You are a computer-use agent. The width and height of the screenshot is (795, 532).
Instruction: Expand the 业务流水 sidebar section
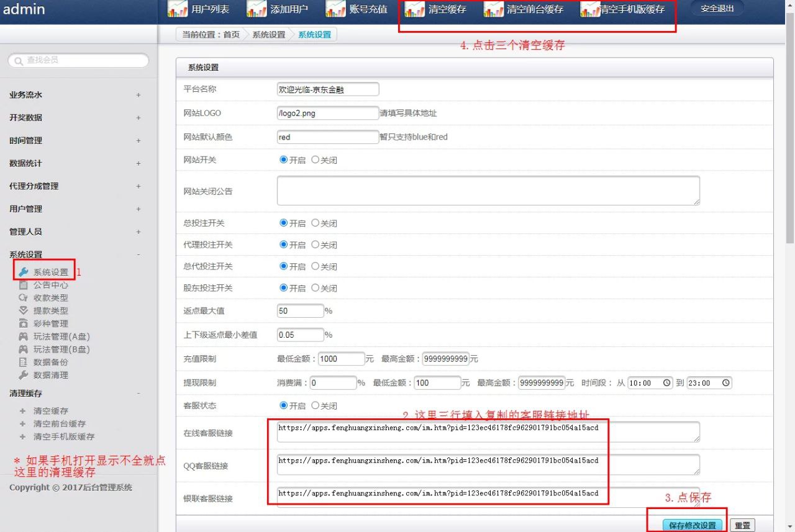139,95
